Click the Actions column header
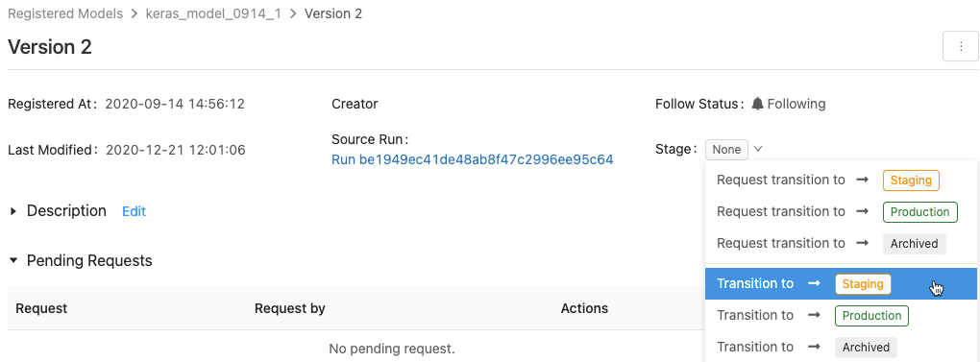This screenshot has width=980, height=362. [x=584, y=308]
